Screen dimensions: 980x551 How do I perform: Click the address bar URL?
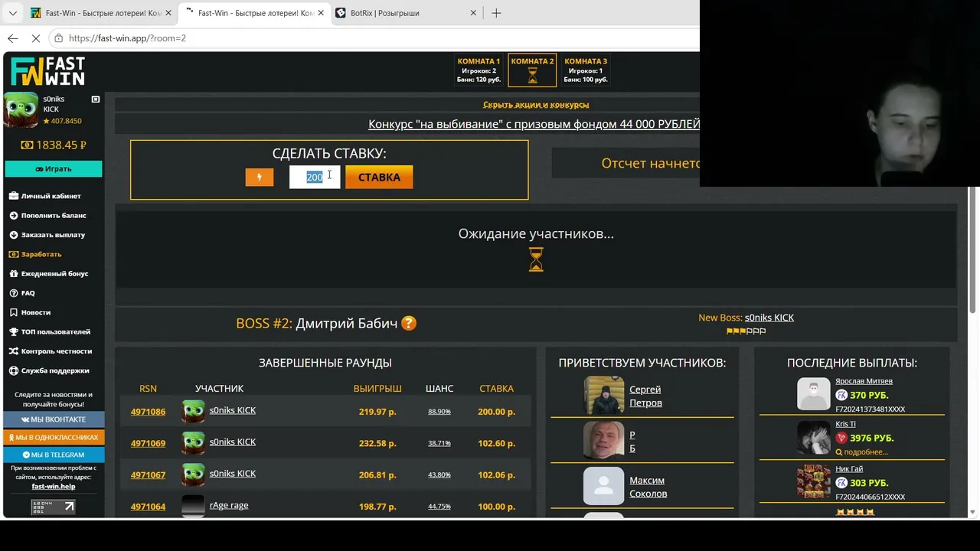coord(127,38)
